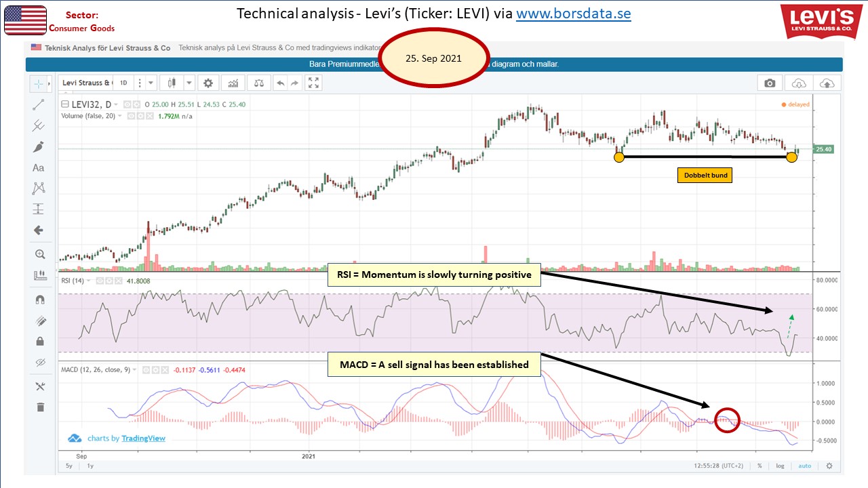Open the chart style dropdown arrow

tap(188, 83)
